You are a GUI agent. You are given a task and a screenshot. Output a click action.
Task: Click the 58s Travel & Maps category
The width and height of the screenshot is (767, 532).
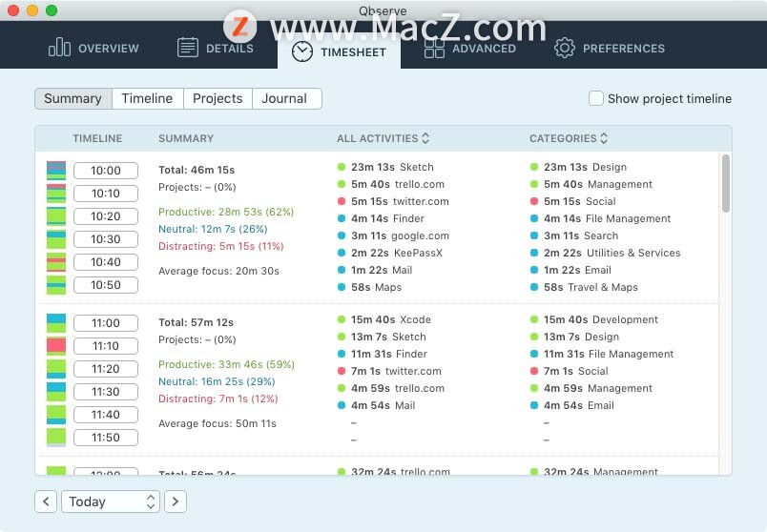(x=584, y=287)
